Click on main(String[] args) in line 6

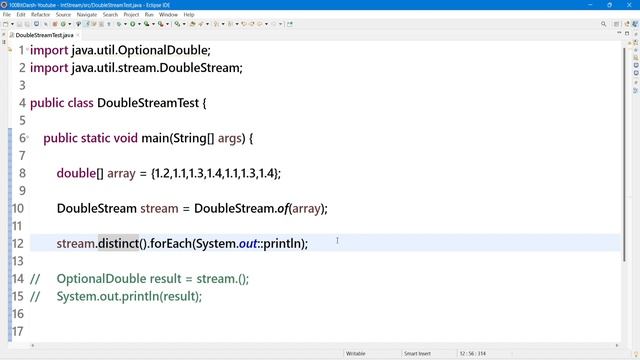coord(193,138)
